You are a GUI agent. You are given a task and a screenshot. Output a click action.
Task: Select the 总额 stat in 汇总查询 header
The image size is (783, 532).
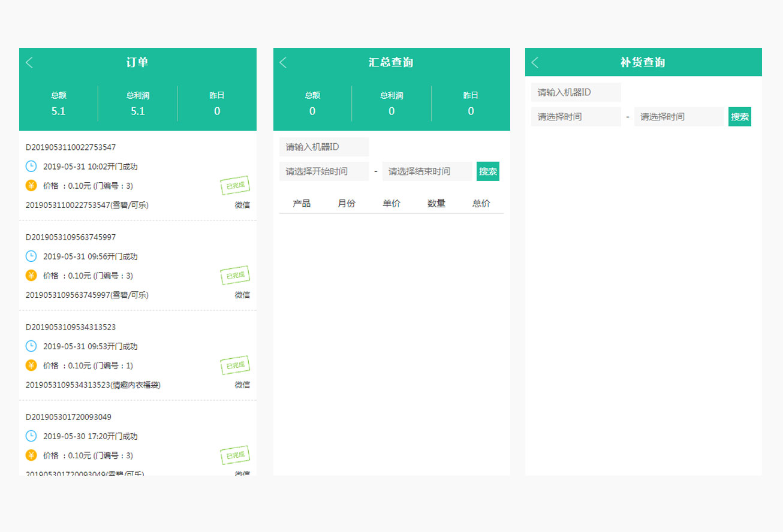coord(312,104)
